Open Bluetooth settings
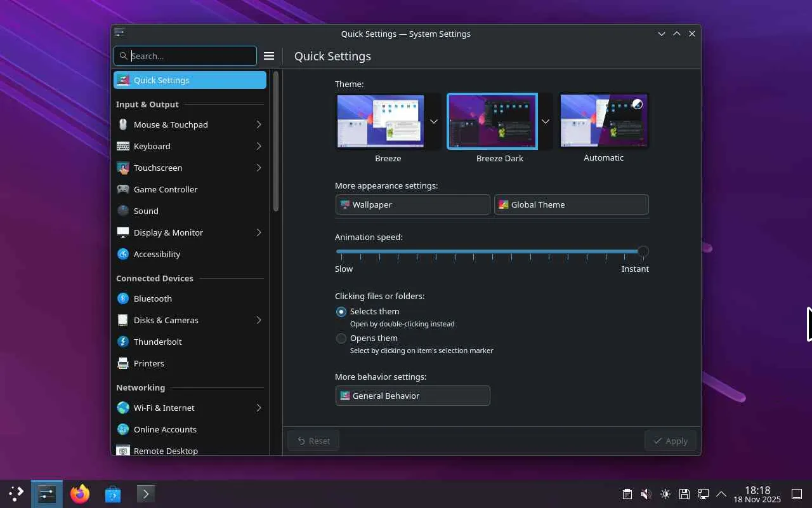812x508 pixels. click(x=190, y=298)
